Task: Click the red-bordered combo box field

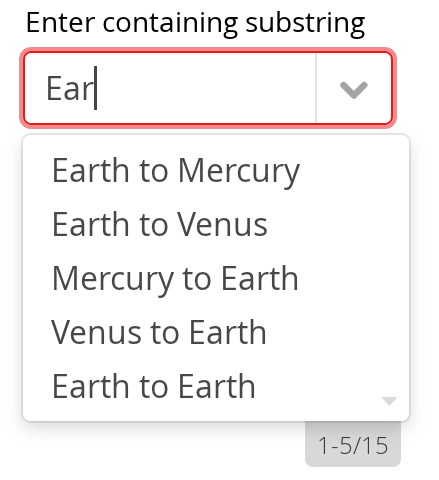Action: click(208, 88)
